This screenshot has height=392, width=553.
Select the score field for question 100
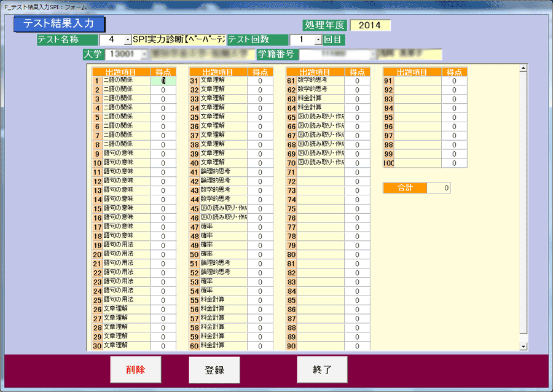click(454, 163)
